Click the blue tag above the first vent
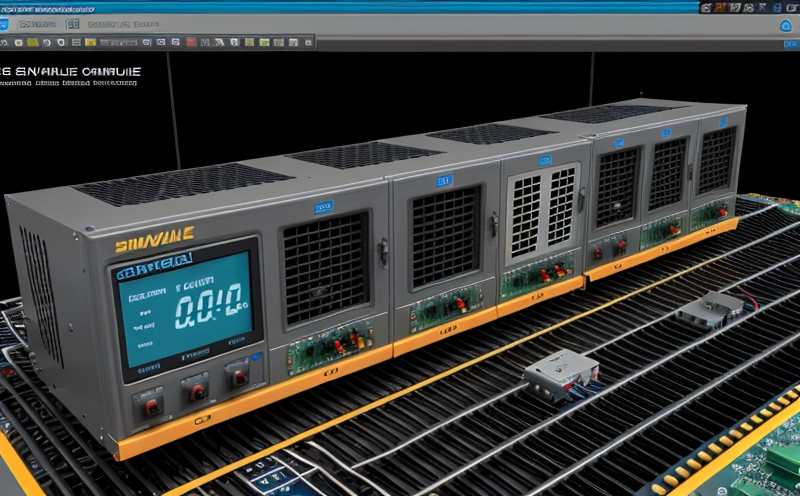 tap(324, 207)
